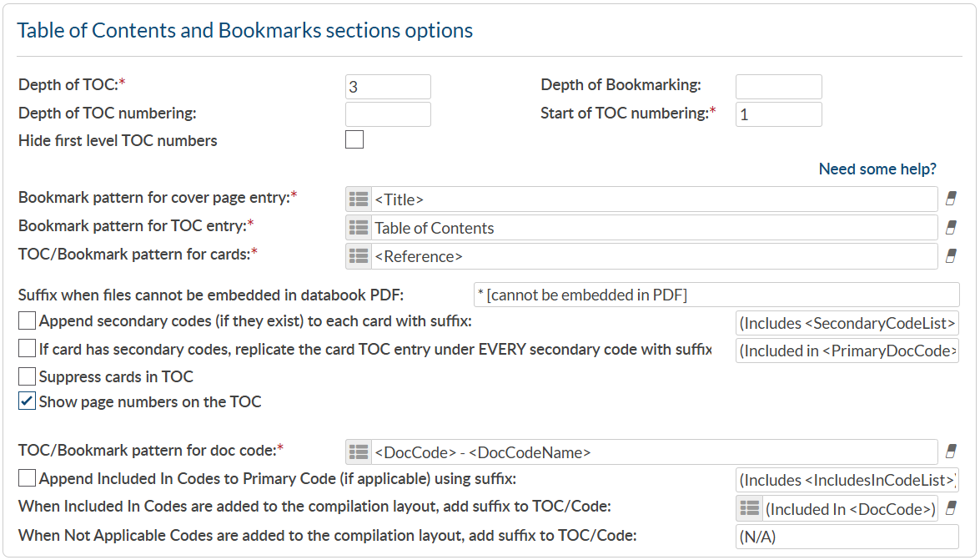Screen dimensions: 980x560
Task: Open pattern list icon for doc code pattern
Action: pos(359,452)
